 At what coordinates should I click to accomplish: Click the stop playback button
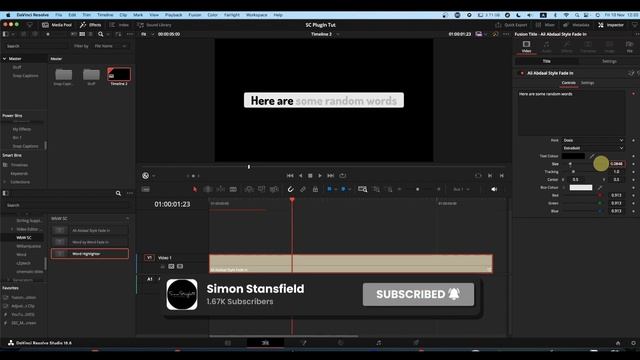point(310,176)
